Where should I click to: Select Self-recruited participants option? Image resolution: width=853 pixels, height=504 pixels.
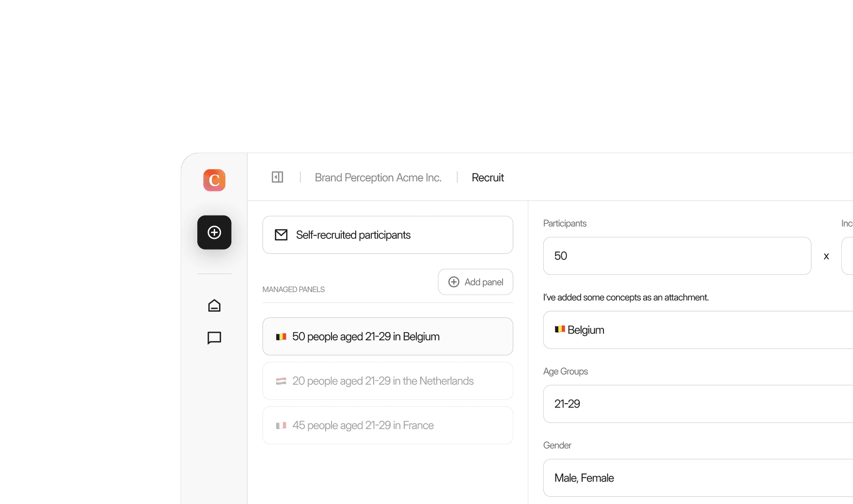(x=388, y=235)
